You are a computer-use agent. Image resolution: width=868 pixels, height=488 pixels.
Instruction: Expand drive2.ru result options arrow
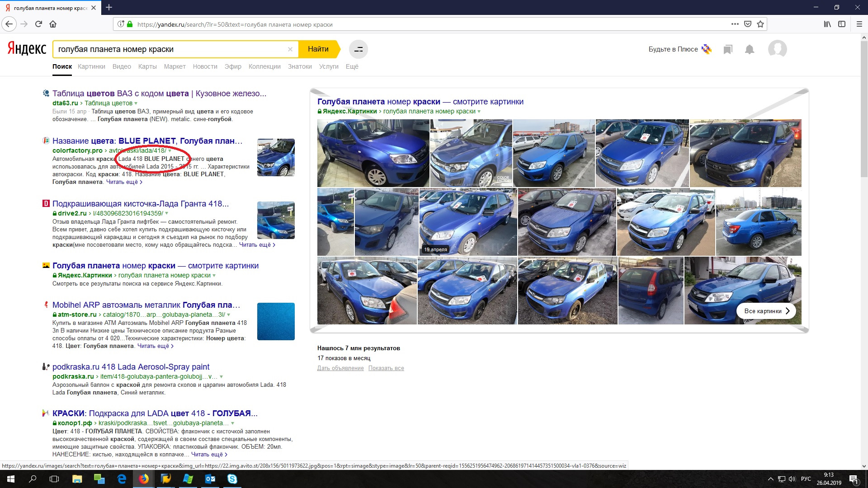pyautogui.click(x=167, y=214)
